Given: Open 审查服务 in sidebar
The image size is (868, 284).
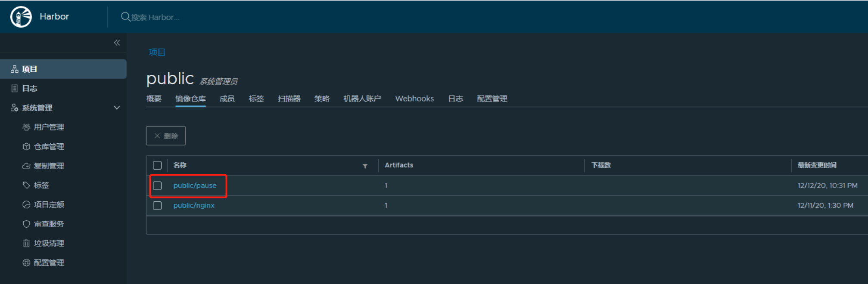Looking at the screenshot, I should (x=49, y=224).
